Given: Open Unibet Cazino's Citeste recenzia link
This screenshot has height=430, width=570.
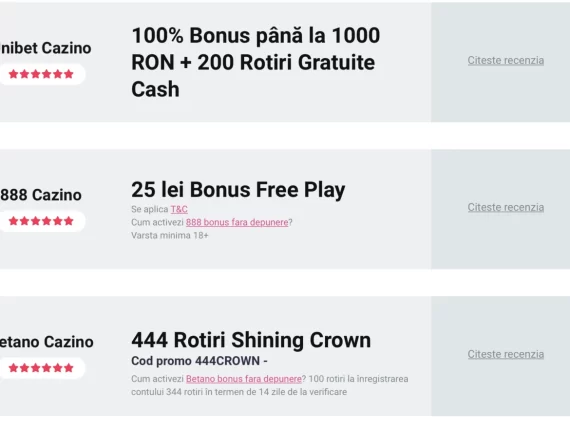Looking at the screenshot, I should point(506,60).
